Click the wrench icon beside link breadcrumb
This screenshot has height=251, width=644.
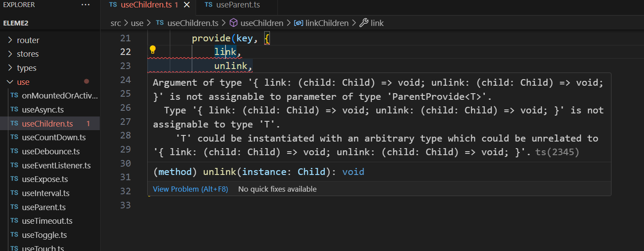(364, 23)
